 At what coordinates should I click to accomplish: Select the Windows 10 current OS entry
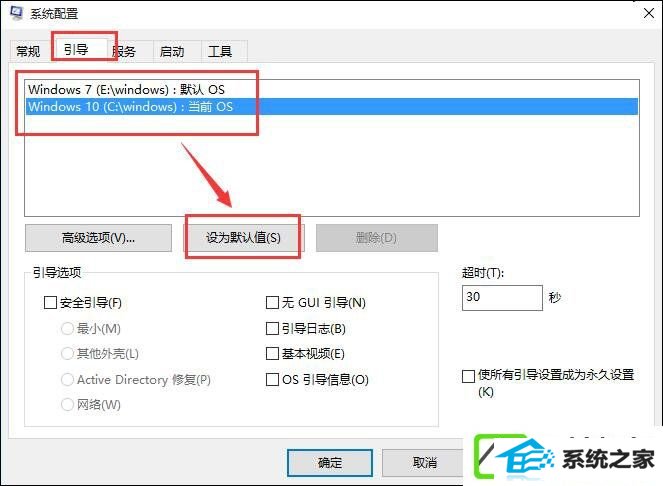point(332,106)
